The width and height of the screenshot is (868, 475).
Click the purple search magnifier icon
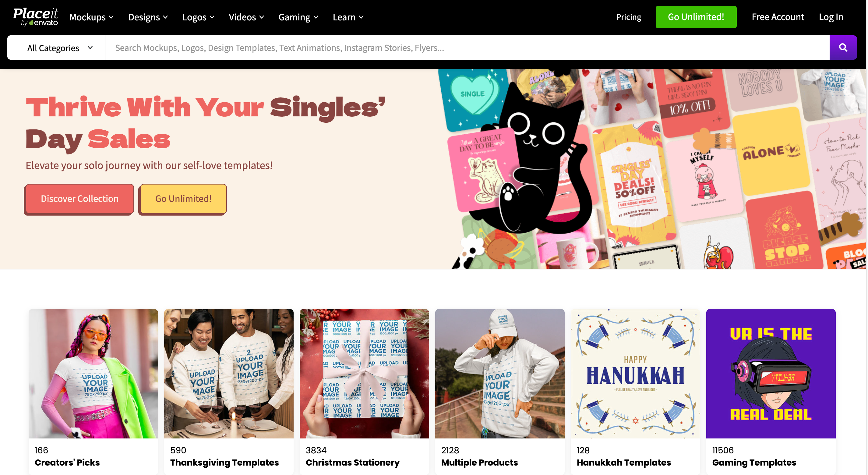[x=843, y=47]
